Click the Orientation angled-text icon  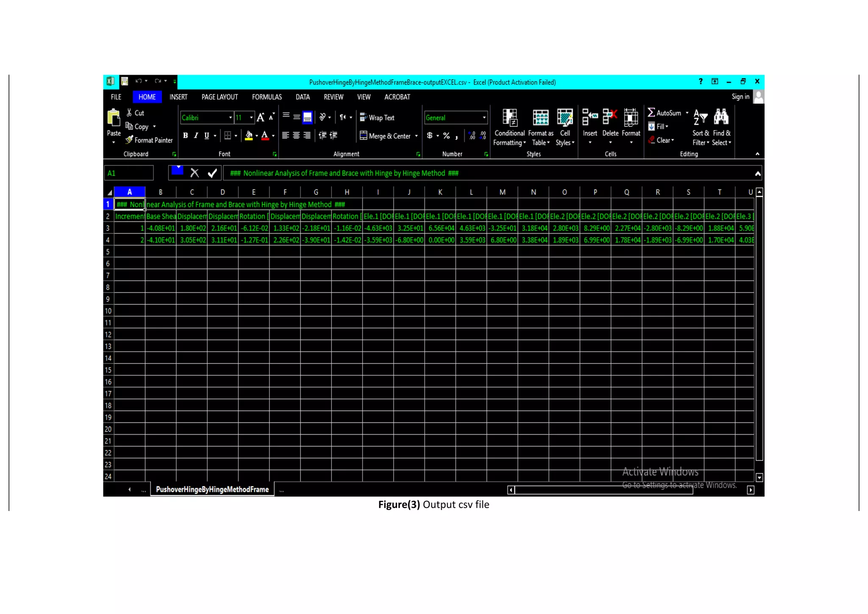coord(323,117)
